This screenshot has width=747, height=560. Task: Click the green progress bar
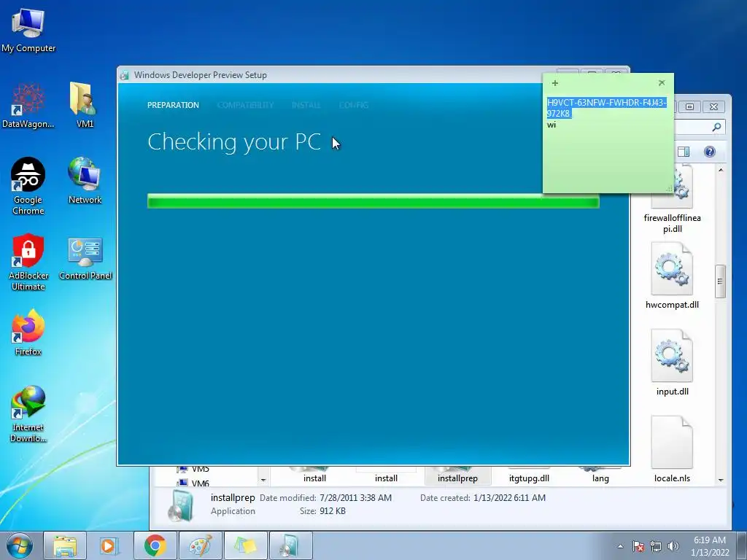373,201
